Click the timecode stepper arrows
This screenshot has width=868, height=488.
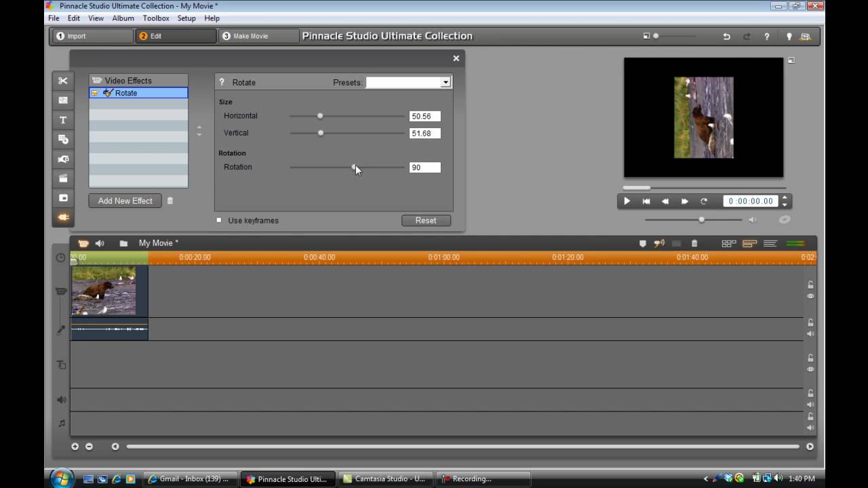click(785, 201)
